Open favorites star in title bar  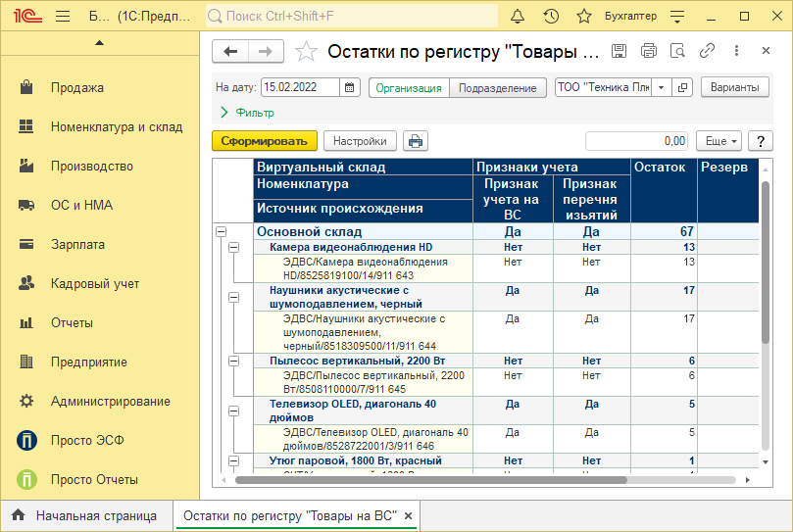coord(584,17)
